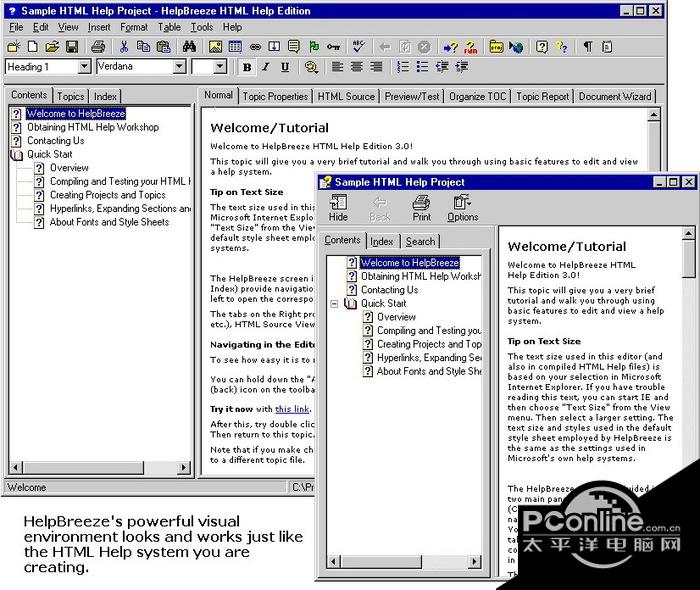Align text right
Image resolution: width=700 pixels, height=590 pixels.
376,67
